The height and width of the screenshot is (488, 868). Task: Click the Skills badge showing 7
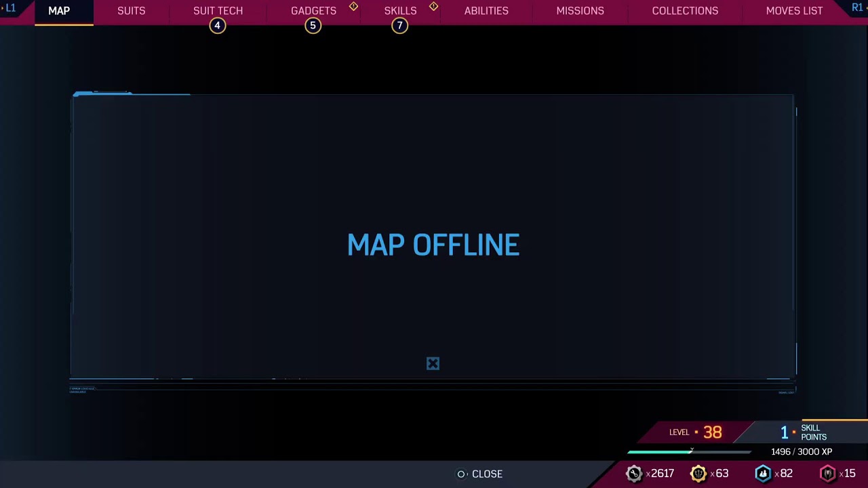(399, 26)
